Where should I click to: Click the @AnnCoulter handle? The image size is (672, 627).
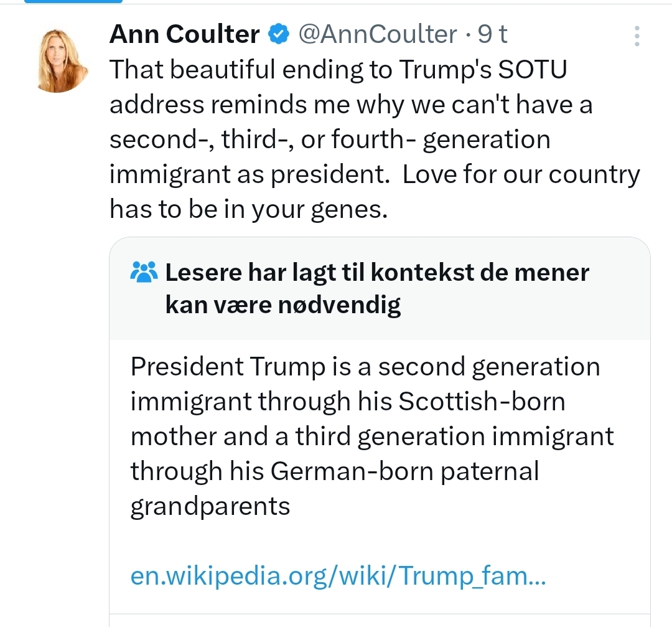tap(378, 35)
